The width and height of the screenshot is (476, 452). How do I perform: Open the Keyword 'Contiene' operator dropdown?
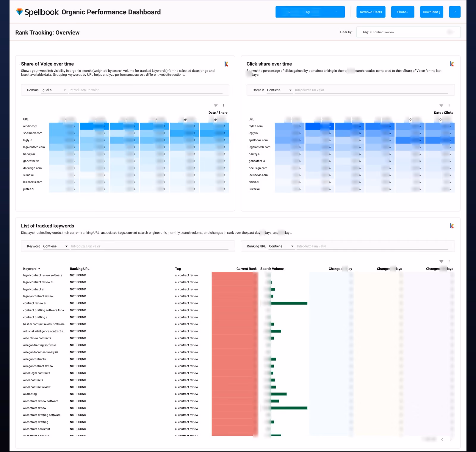pos(56,246)
